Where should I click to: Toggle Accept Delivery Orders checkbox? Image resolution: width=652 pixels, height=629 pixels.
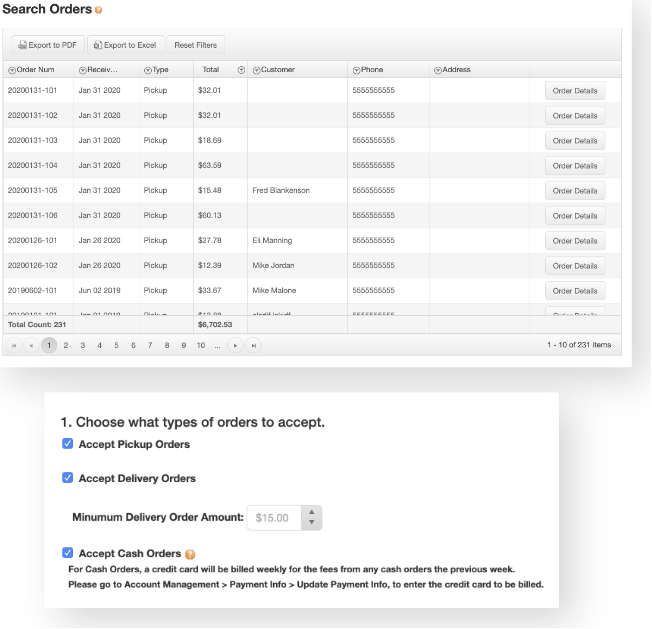[x=68, y=478]
